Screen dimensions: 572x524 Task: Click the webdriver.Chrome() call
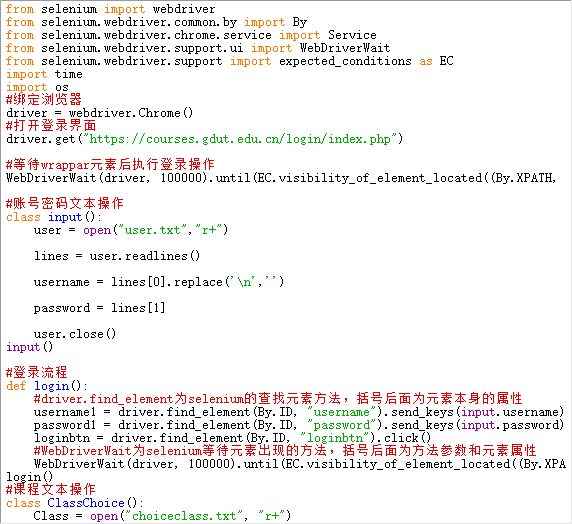131,113
